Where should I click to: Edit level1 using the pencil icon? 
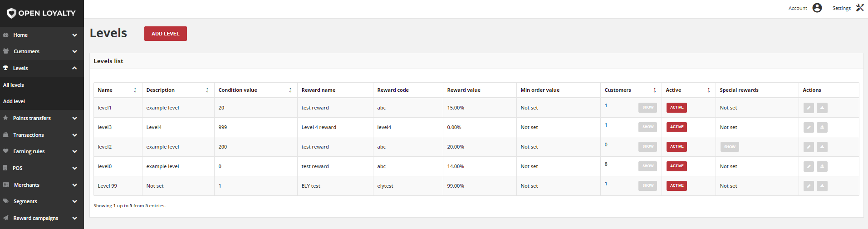pyautogui.click(x=809, y=108)
